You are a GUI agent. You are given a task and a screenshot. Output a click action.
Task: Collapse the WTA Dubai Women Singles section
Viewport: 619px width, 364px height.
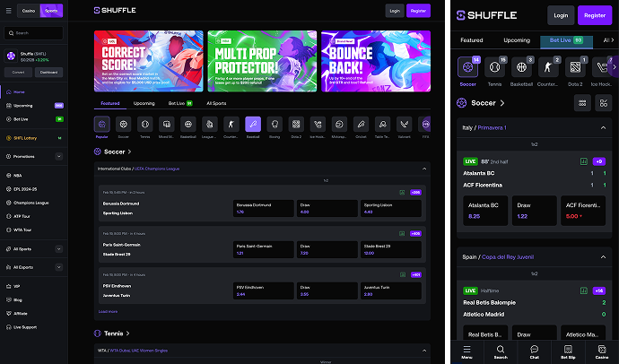tap(424, 351)
